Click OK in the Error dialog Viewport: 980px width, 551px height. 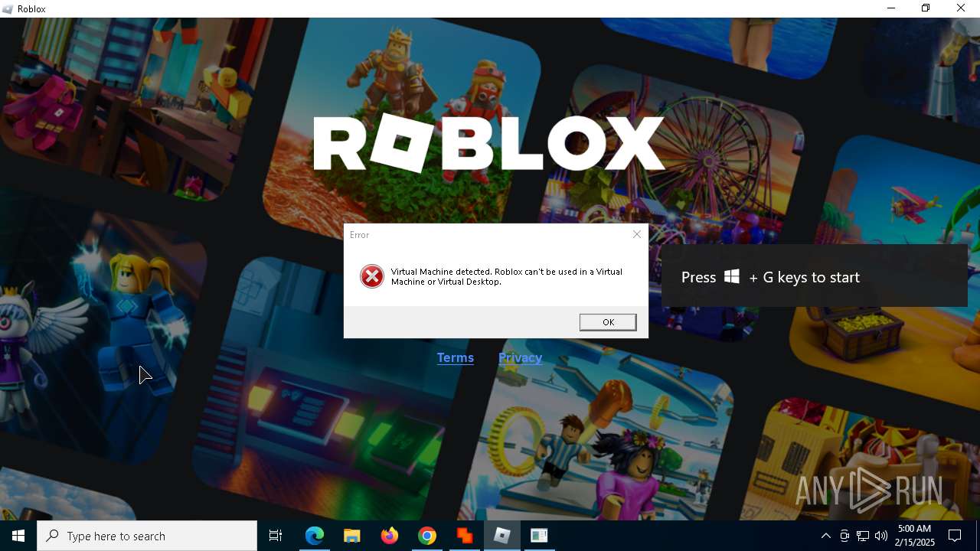pyautogui.click(x=608, y=322)
